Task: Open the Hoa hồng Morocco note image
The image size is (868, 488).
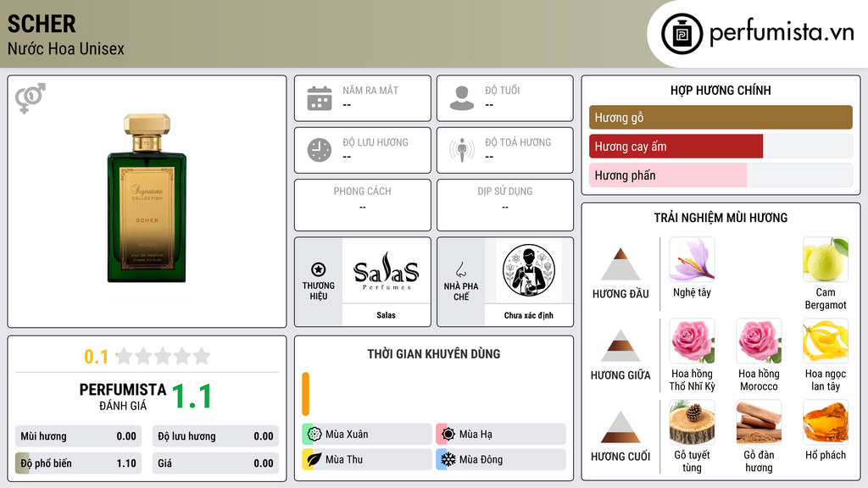Action: point(759,341)
